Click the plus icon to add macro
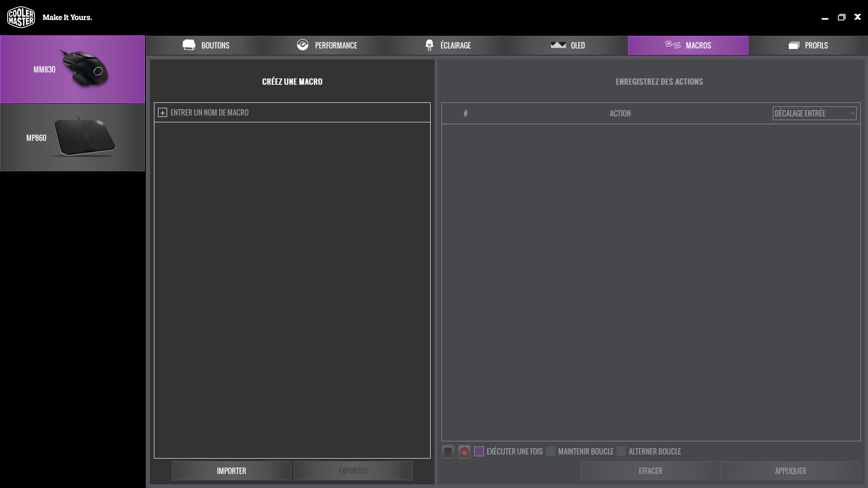The width and height of the screenshot is (868, 488). click(163, 113)
